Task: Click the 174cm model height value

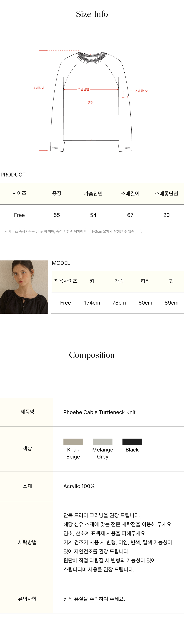Action: click(x=92, y=303)
